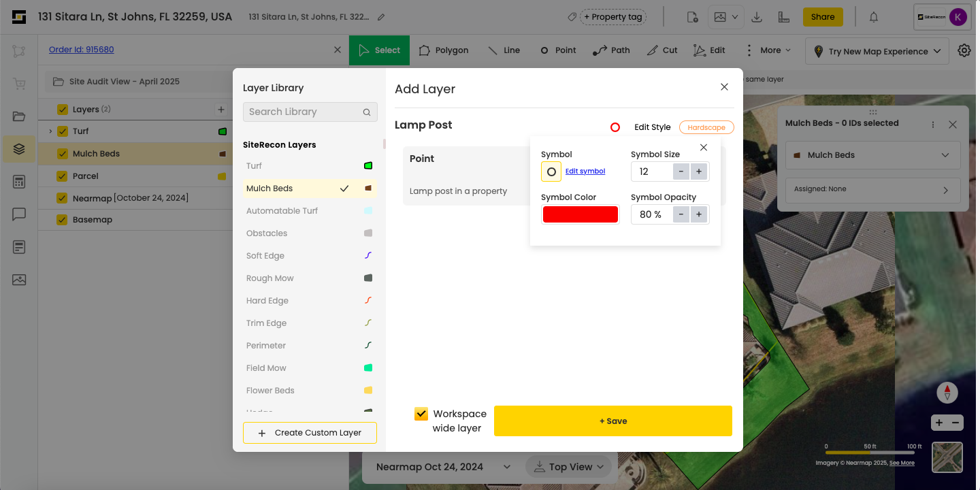Edit property name with pencil icon
The height and width of the screenshot is (490, 980).
[x=381, y=17]
